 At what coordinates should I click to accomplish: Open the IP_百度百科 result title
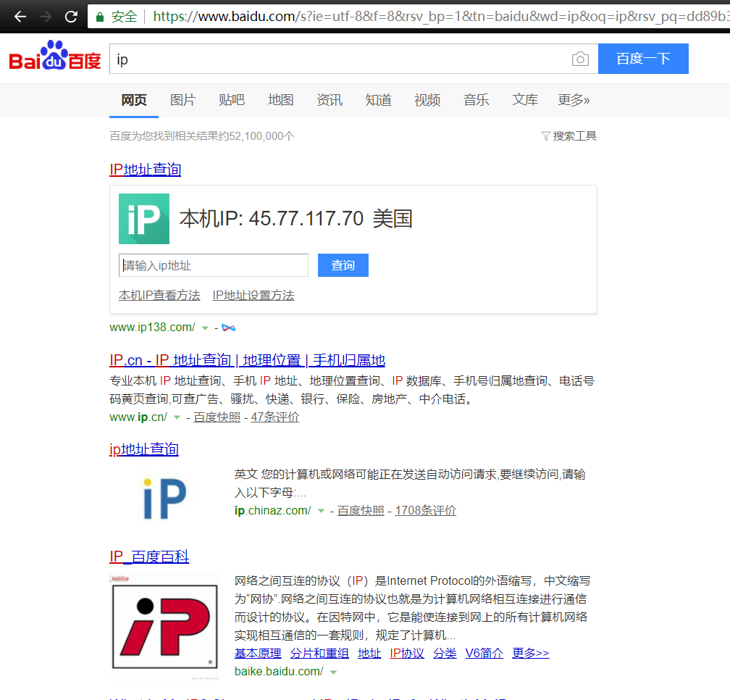click(x=149, y=557)
